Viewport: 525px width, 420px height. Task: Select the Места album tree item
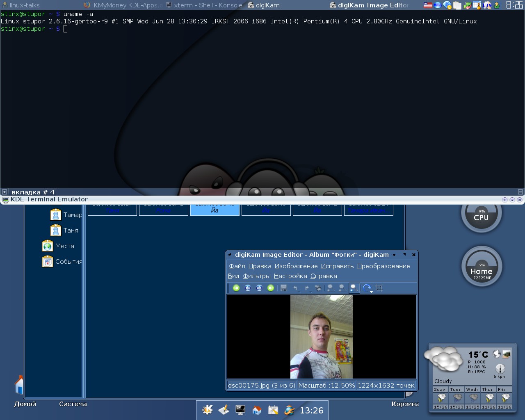64,246
